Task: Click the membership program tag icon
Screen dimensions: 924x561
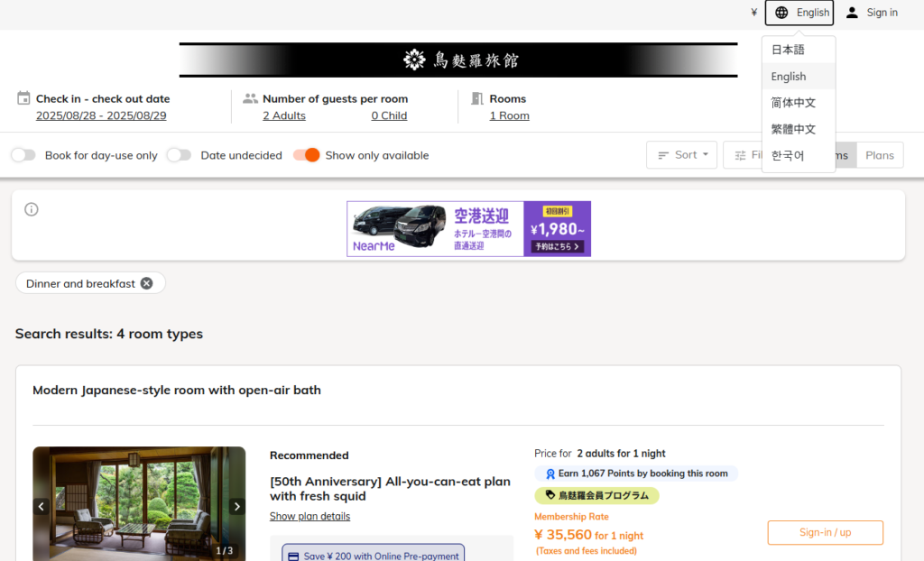Action: [x=550, y=495]
